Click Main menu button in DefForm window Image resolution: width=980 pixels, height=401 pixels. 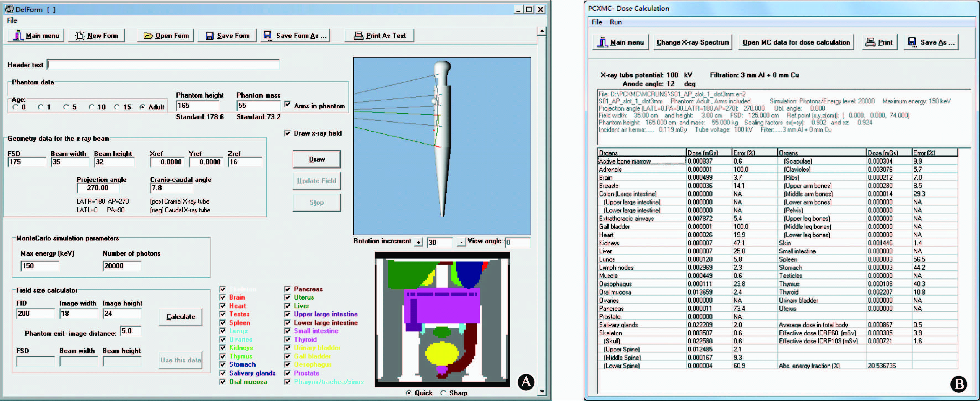(36, 35)
